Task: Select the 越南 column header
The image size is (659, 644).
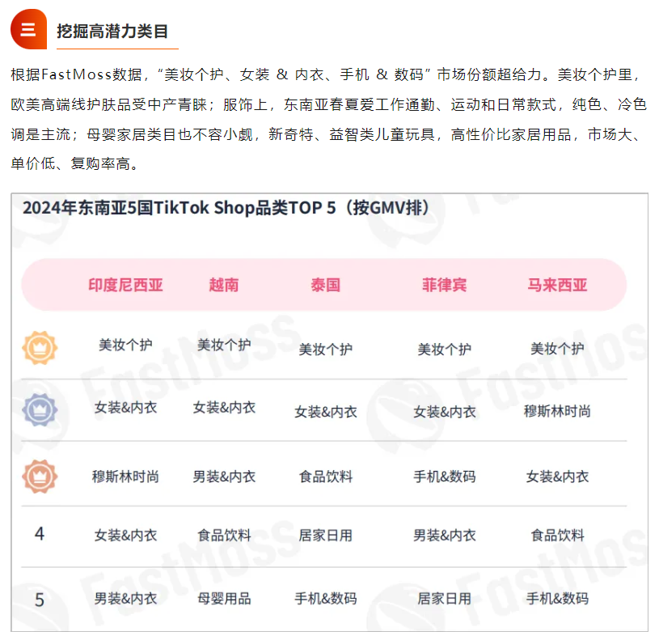Action: point(224,286)
